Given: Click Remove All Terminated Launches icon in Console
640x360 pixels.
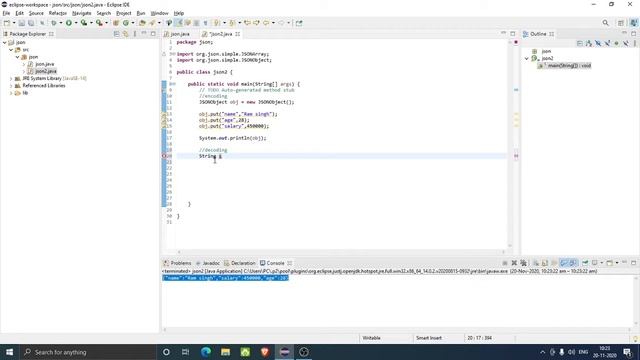Looking at the screenshot, I should pos(524,263).
